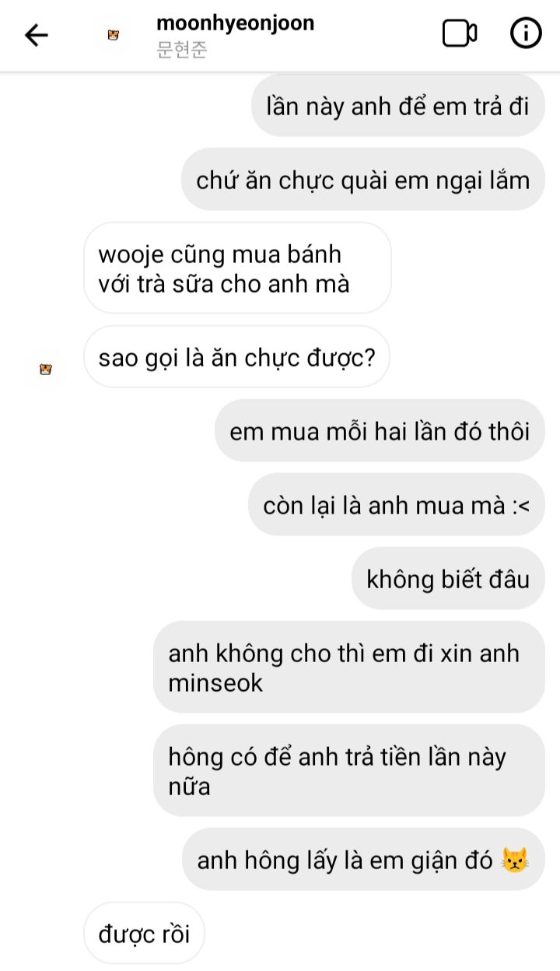Tap the 'còn lại là anh mua mà :<' bubble
Viewport: 560px width, 971px height.
pyautogui.click(x=397, y=506)
